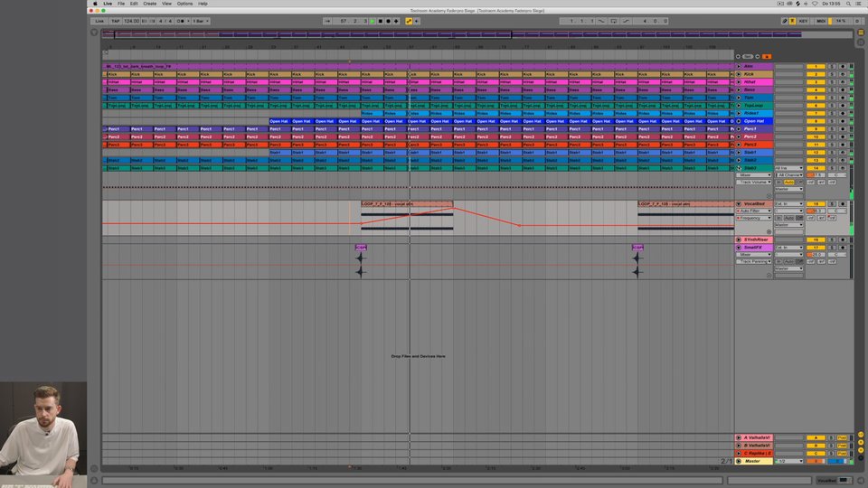Viewport: 868px width, 488px height.
Task: Toggle the overview show/hide button at top left
Action: (94, 33)
